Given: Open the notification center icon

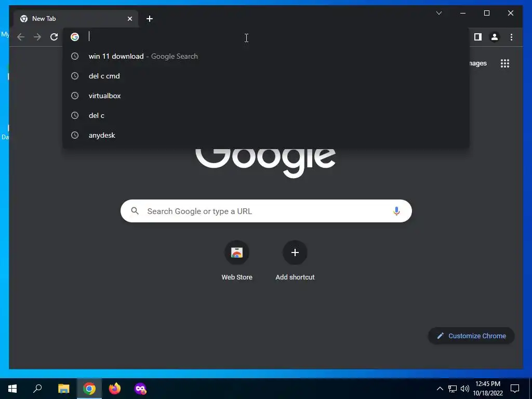Looking at the screenshot, I should (x=515, y=389).
